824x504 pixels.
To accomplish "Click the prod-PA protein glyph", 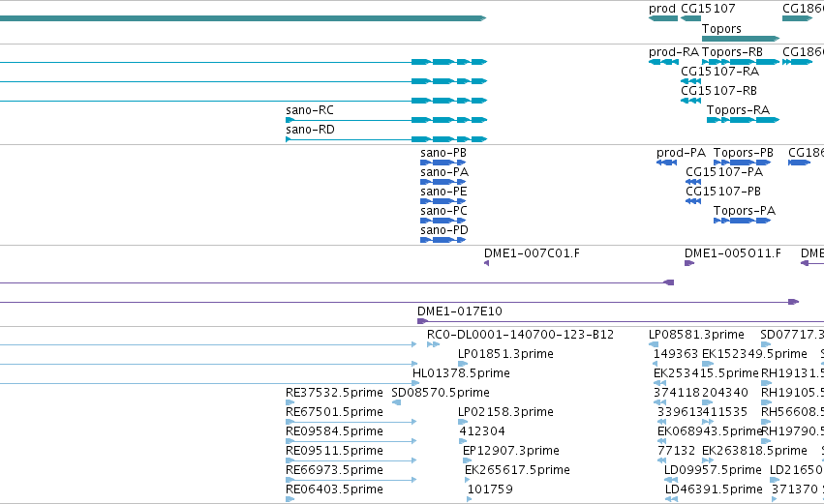I will (x=666, y=163).
